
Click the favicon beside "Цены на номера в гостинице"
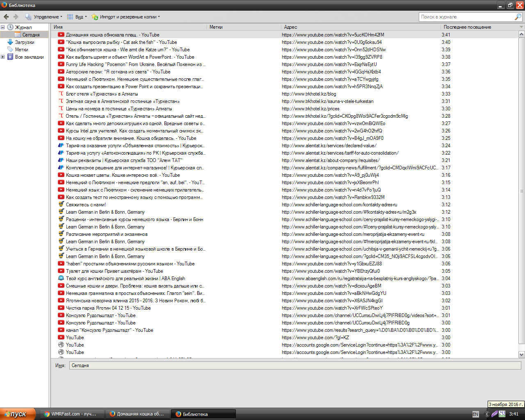(61, 109)
